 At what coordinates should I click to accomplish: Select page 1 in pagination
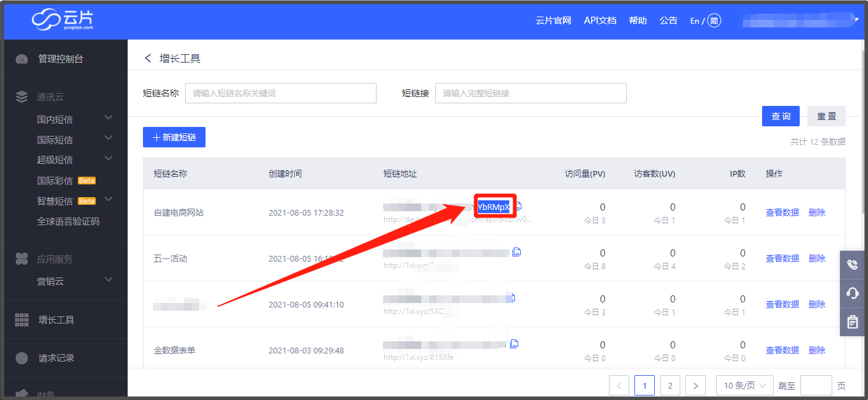[x=645, y=385]
